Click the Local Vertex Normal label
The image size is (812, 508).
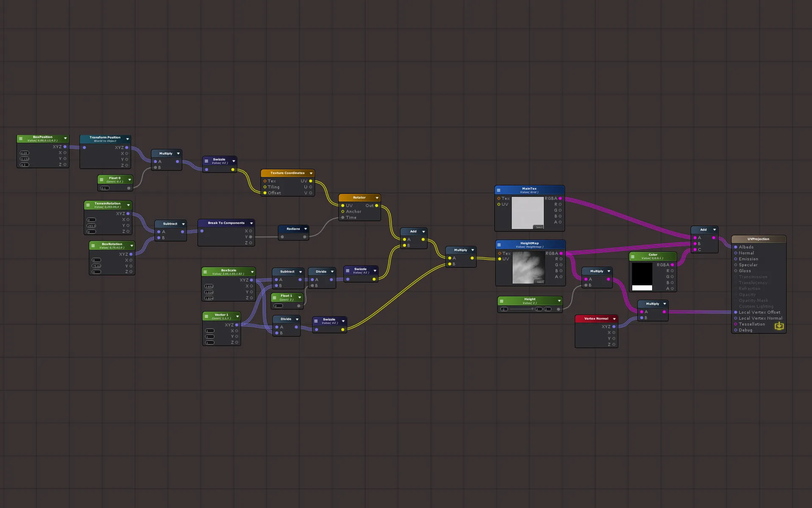click(x=760, y=318)
